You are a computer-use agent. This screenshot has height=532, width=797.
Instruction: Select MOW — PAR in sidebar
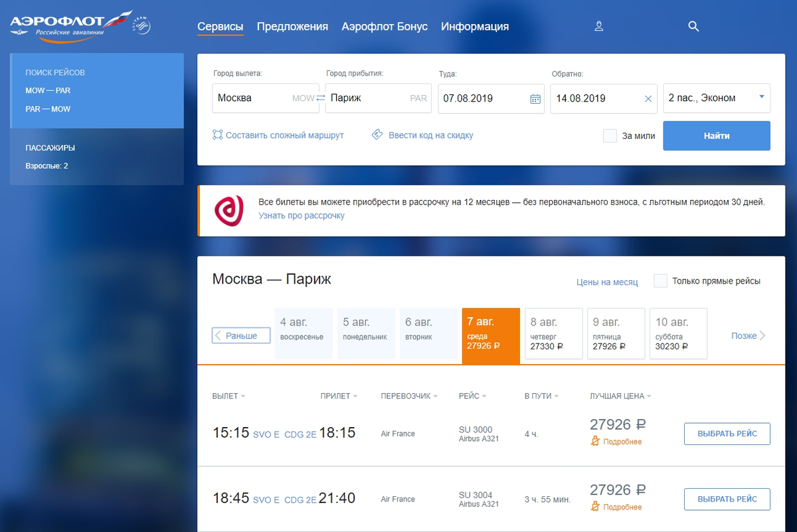tap(48, 90)
